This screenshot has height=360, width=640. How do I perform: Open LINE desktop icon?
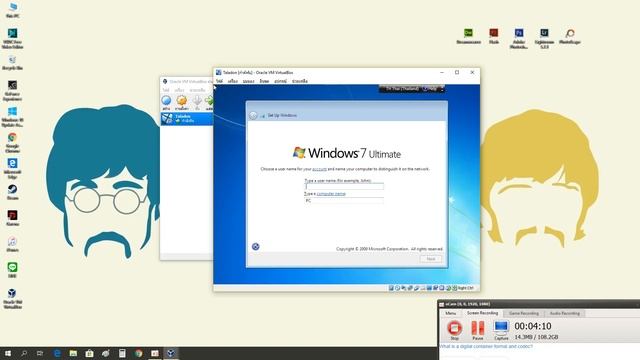tap(12, 270)
